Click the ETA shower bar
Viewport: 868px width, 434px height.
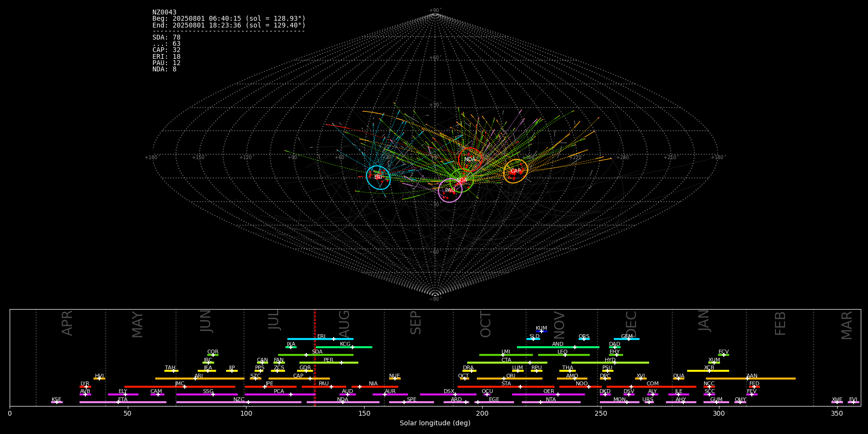point(123,402)
